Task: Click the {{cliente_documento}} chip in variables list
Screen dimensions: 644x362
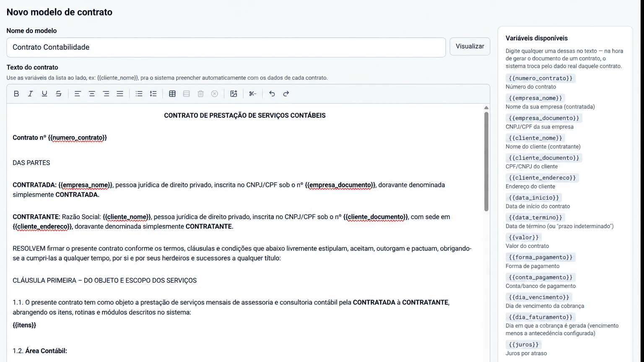Action: [544, 158]
